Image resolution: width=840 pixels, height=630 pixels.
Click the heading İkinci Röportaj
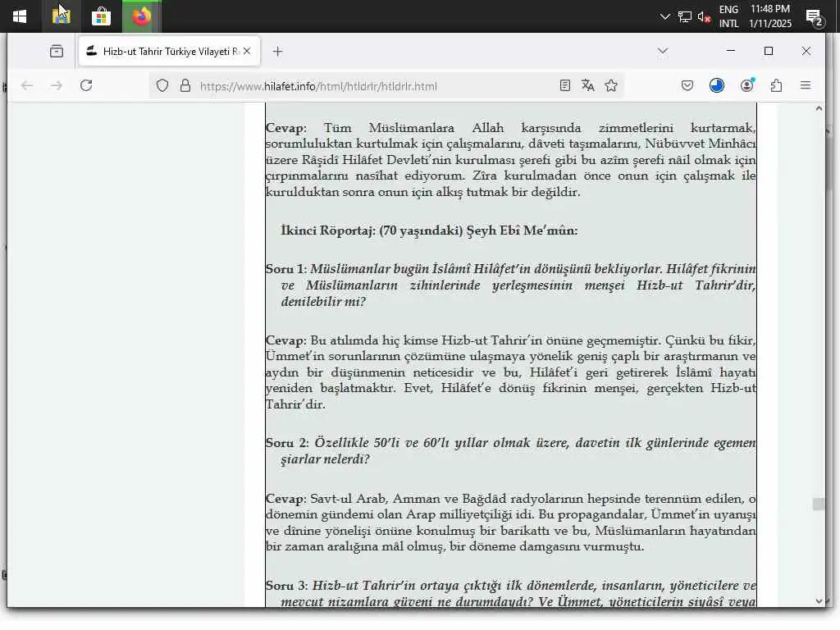[x=429, y=231]
